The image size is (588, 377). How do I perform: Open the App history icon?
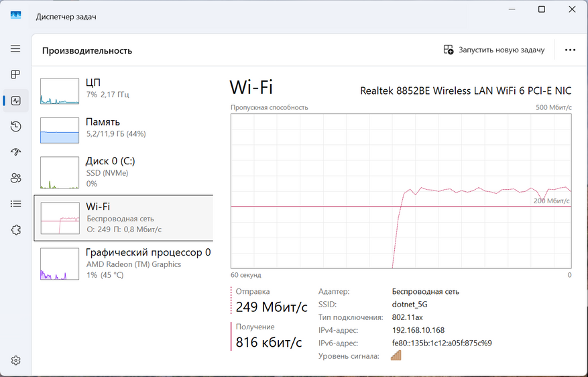tap(15, 126)
